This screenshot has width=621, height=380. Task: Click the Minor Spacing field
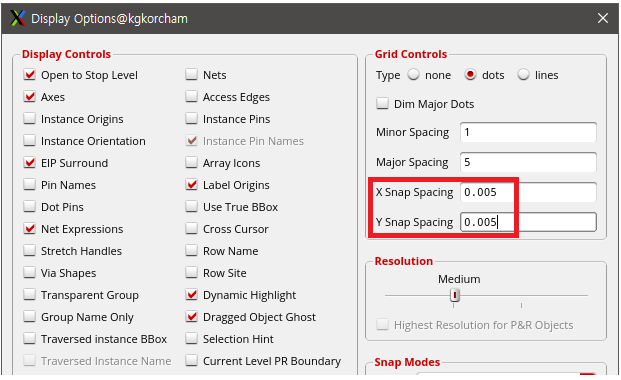point(528,132)
